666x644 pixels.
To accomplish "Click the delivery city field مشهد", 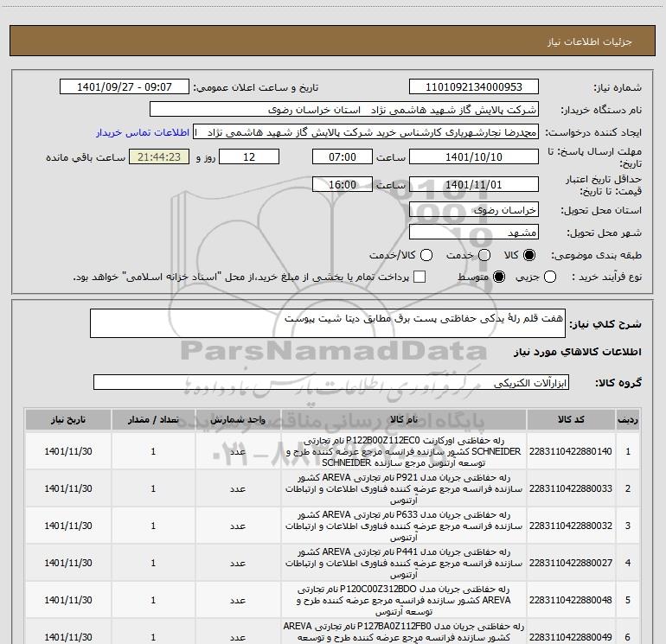I will [x=473, y=233].
